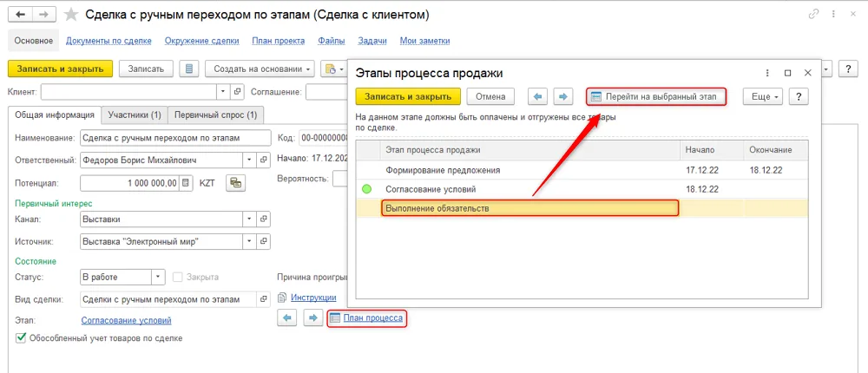This screenshot has height=373, width=868.
Task: Open План проекта section
Action: tap(279, 41)
